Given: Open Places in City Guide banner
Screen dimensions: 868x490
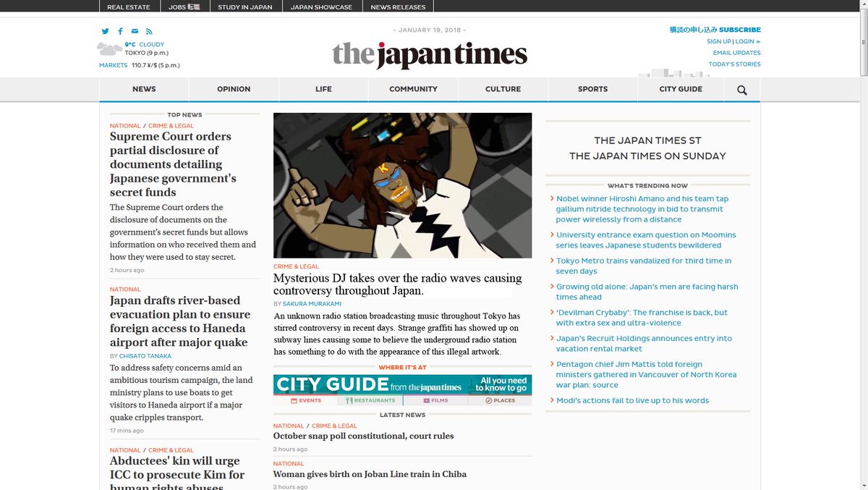Looking at the screenshot, I should pyautogui.click(x=499, y=400).
